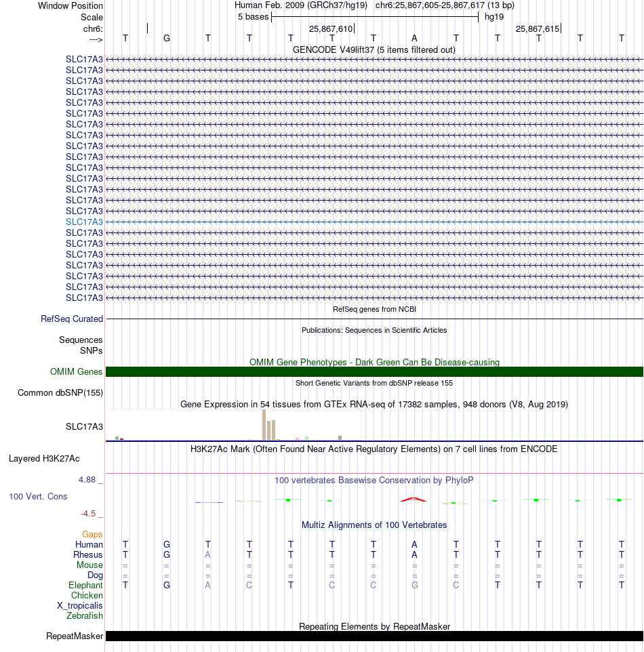
Task: Click the chr6: base position label
Action: [93, 29]
